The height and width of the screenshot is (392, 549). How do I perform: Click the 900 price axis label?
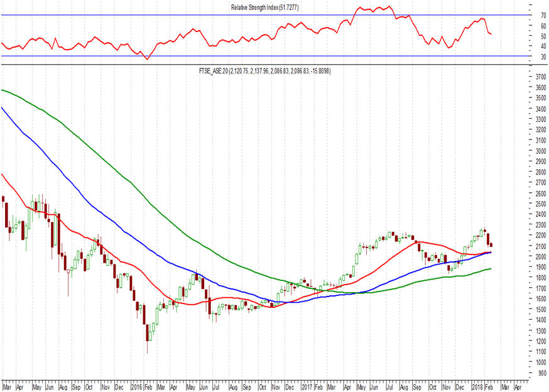click(542, 373)
